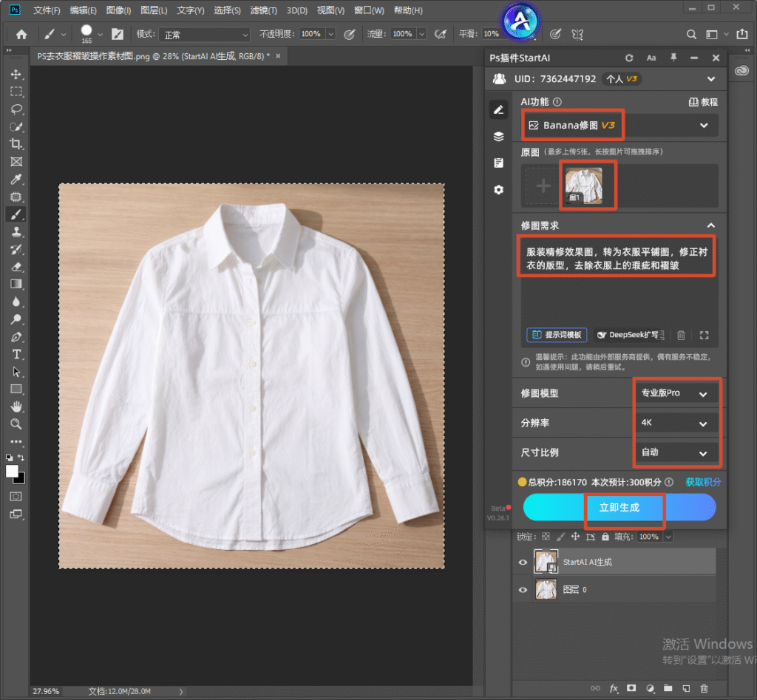Open the 不透明度 100% dropdown arrow
Image resolution: width=757 pixels, height=700 pixels.
[x=330, y=34]
